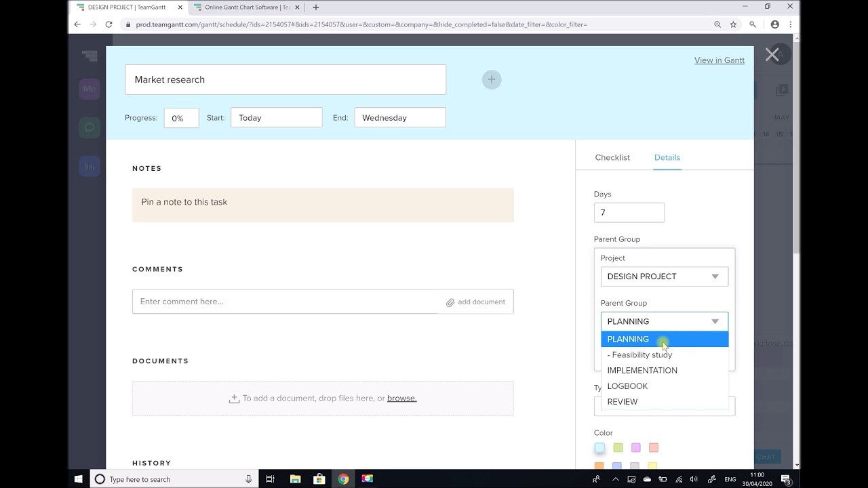Select IMPLEMENTATION option
The height and width of the screenshot is (488, 868).
(x=665, y=370)
